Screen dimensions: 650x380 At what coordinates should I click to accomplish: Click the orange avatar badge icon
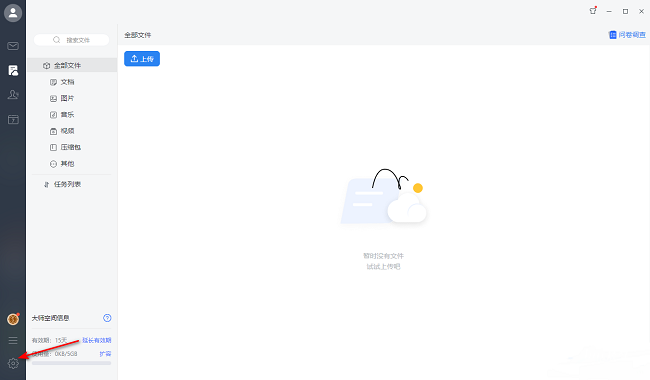13,319
